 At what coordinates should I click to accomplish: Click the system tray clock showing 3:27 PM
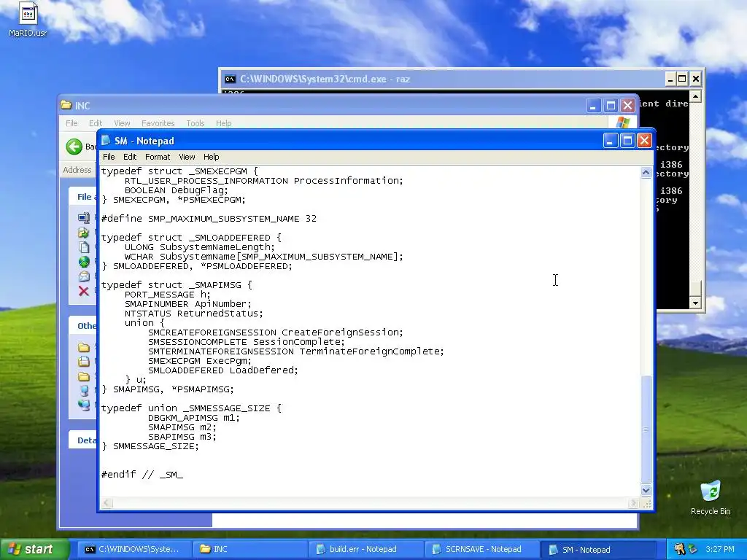pyautogui.click(x=720, y=549)
